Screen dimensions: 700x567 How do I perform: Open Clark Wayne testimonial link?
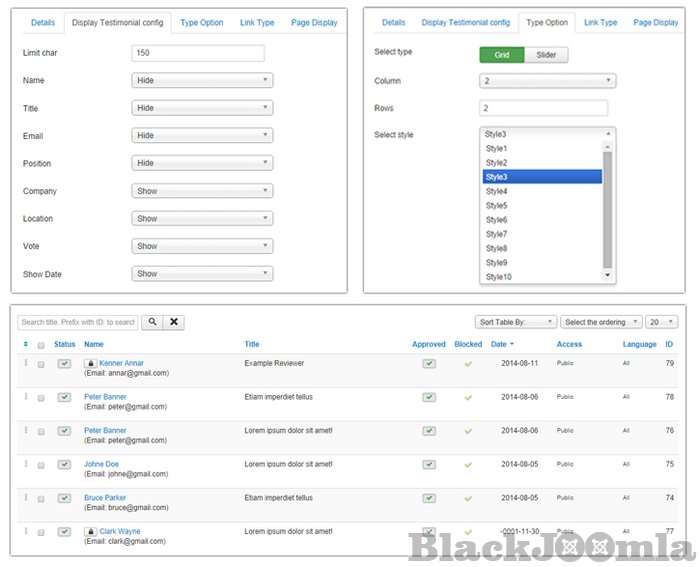pyautogui.click(x=120, y=531)
